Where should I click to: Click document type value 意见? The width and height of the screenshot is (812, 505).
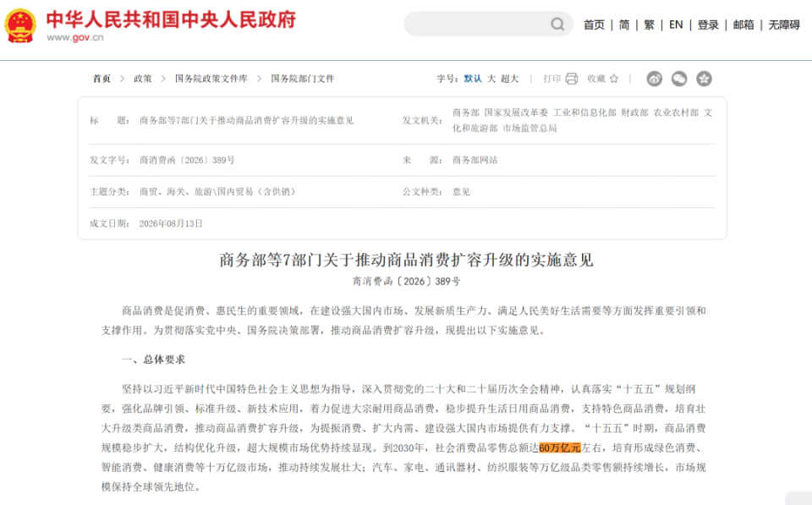461,192
